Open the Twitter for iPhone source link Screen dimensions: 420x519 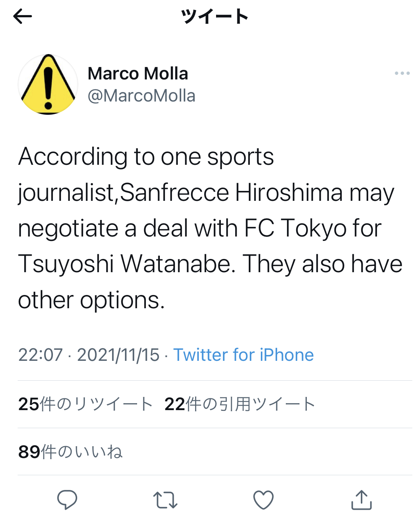(244, 355)
